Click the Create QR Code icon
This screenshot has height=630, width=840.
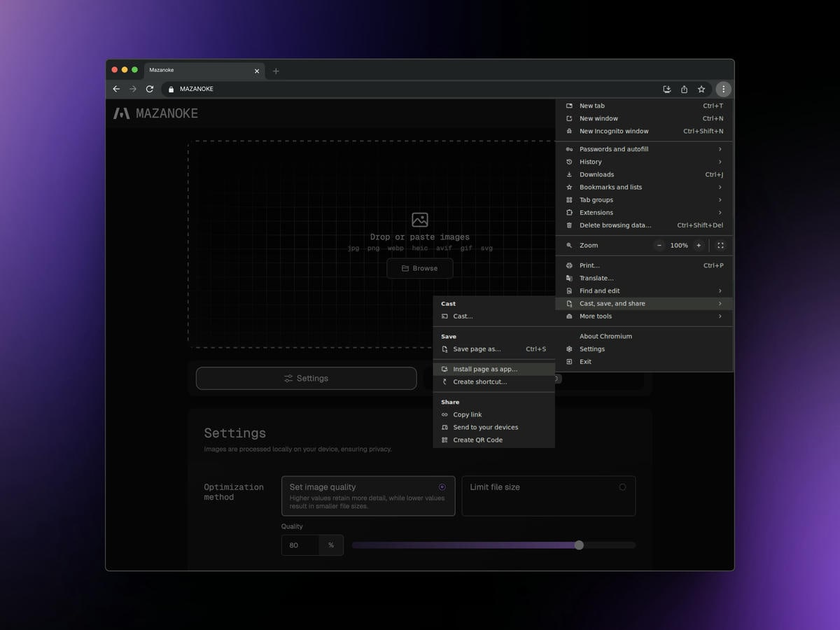pos(444,440)
